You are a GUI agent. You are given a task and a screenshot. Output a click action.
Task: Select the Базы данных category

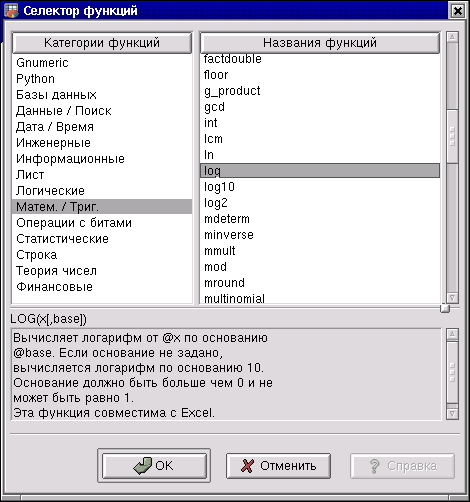pyautogui.click(x=102, y=95)
